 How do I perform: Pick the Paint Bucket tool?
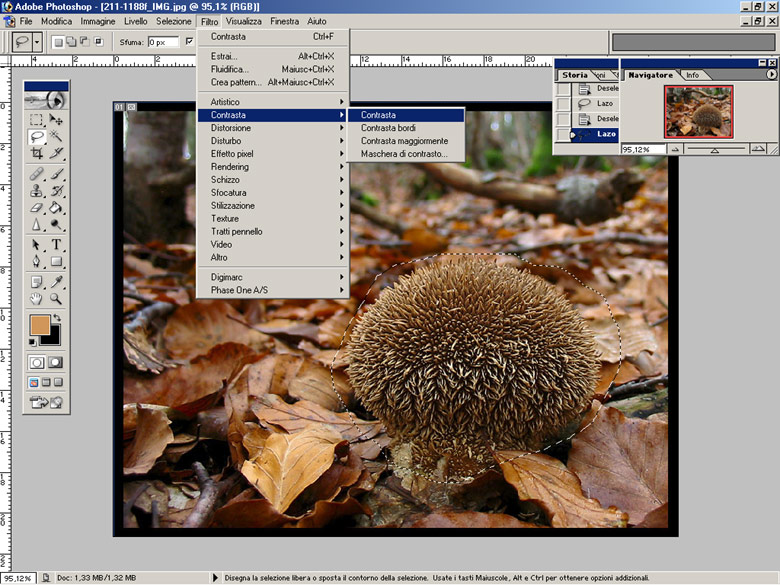[x=56, y=207]
